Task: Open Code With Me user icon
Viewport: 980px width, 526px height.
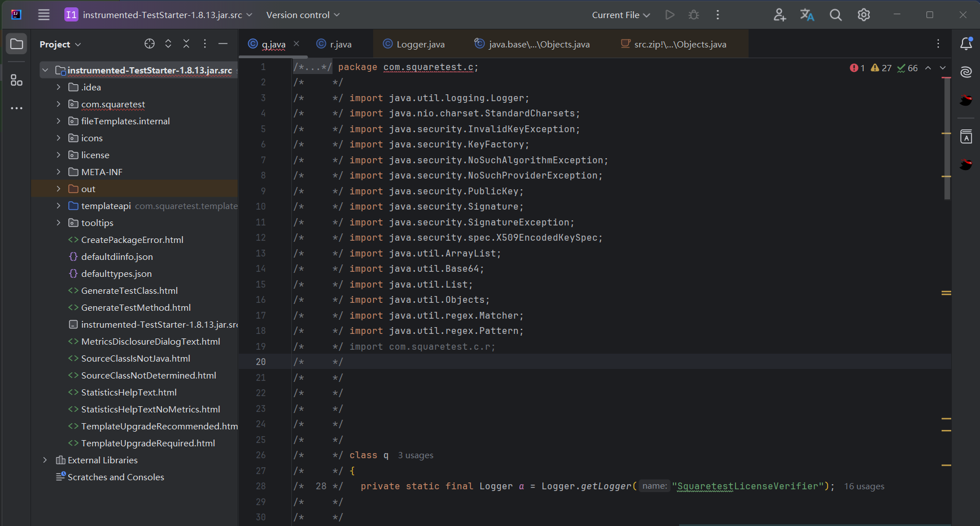Action: [x=780, y=15]
